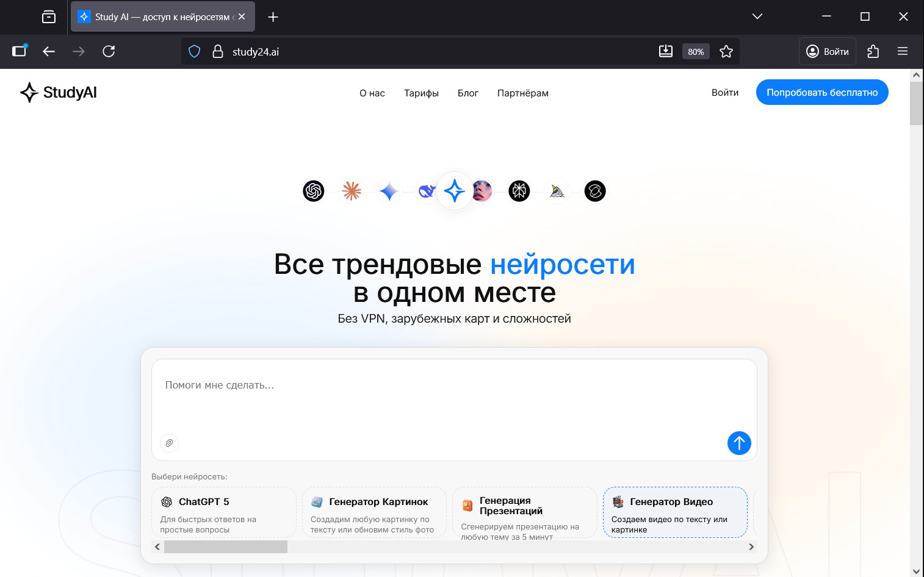
Task: Click the Попробовать бесплатно button
Action: tap(822, 92)
